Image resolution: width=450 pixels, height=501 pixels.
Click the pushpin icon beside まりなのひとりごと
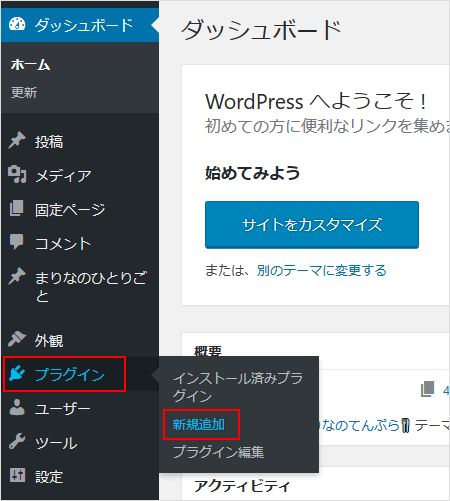[17, 276]
